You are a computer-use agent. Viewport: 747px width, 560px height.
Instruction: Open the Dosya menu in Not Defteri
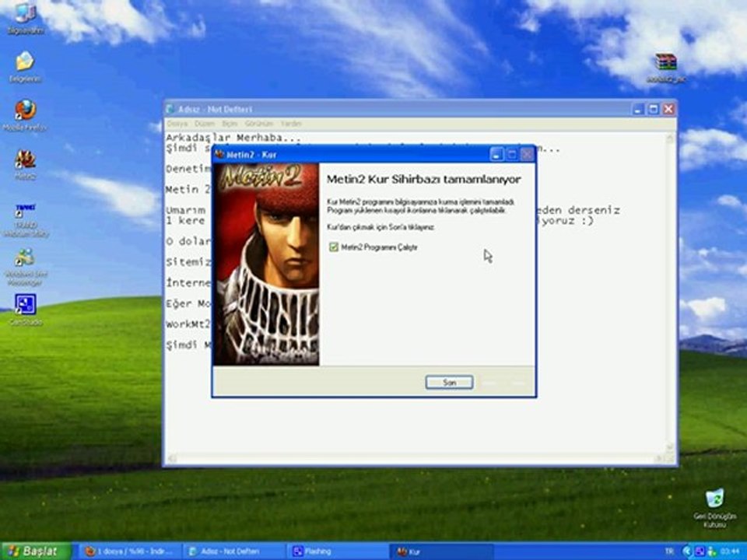(177, 124)
